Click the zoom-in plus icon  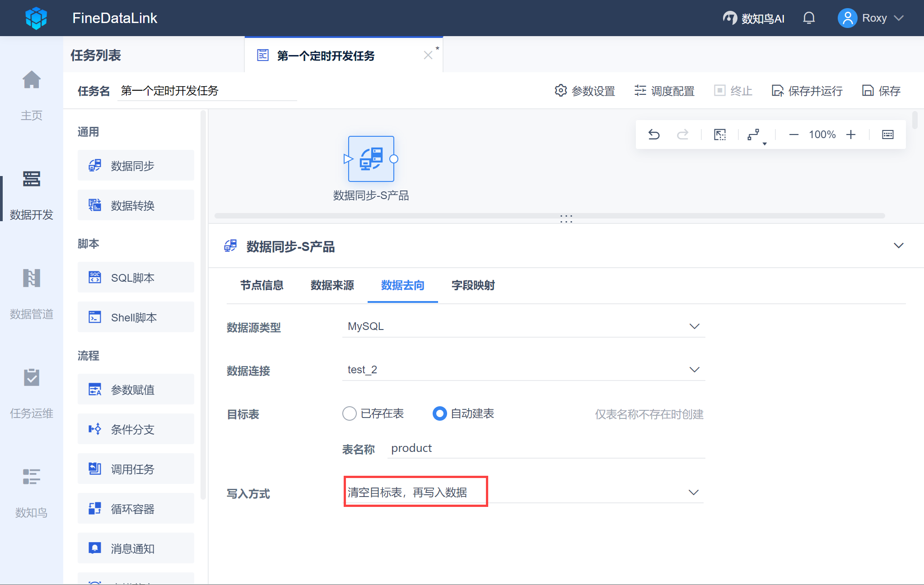(x=851, y=135)
